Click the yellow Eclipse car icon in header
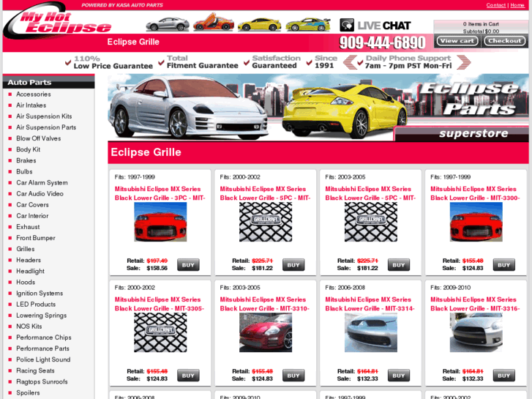 pos(260,24)
